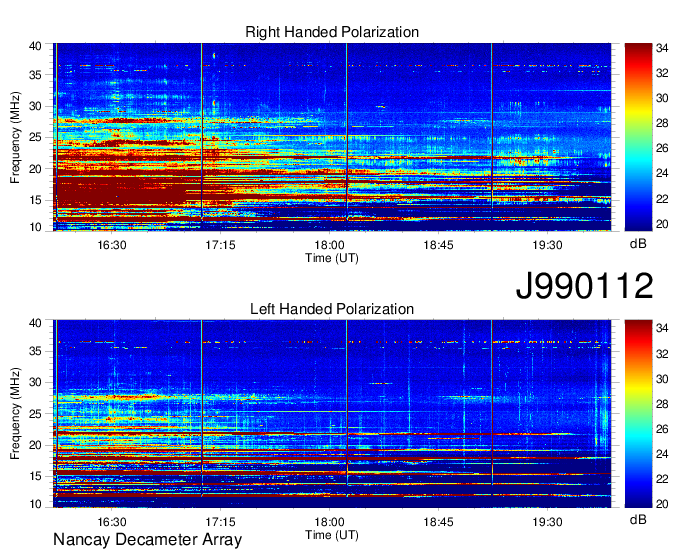680x552 pixels.
Task: Click the Right Handed Polarization spectrogram image
Action: pyautogui.click(x=332, y=137)
